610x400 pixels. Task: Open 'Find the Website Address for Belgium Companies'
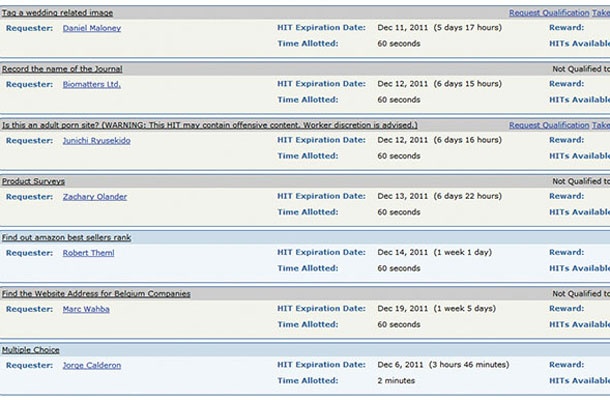pyautogui.click(x=96, y=293)
